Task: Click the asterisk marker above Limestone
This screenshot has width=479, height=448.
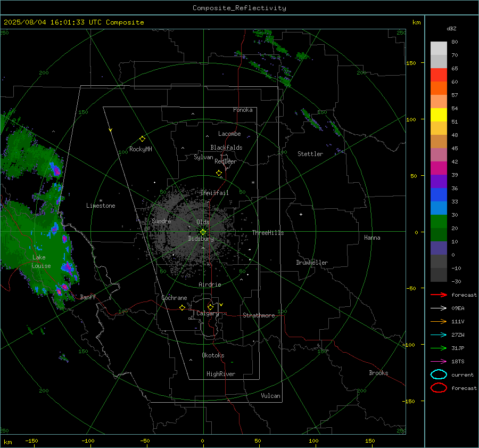Action: [101, 201]
